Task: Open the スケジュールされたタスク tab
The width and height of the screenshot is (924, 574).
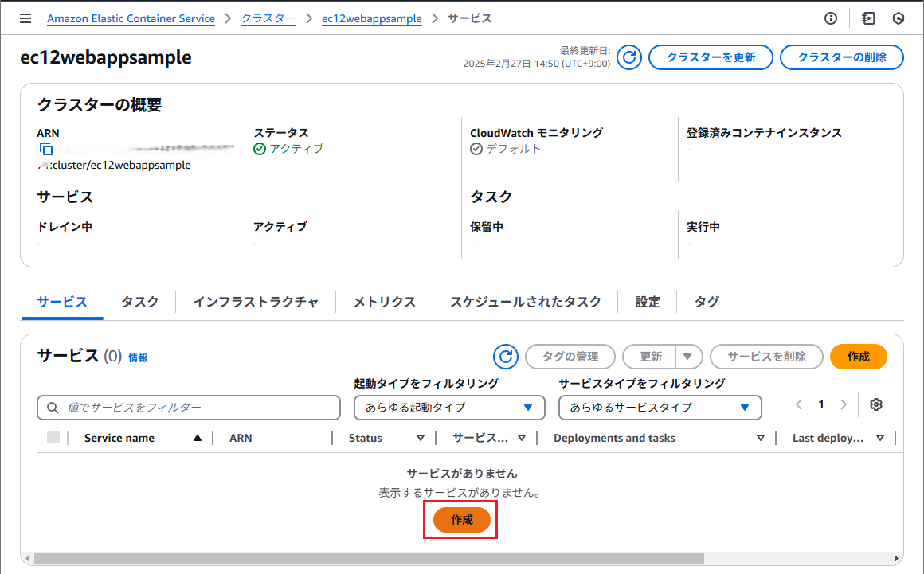Action: pyautogui.click(x=526, y=302)
